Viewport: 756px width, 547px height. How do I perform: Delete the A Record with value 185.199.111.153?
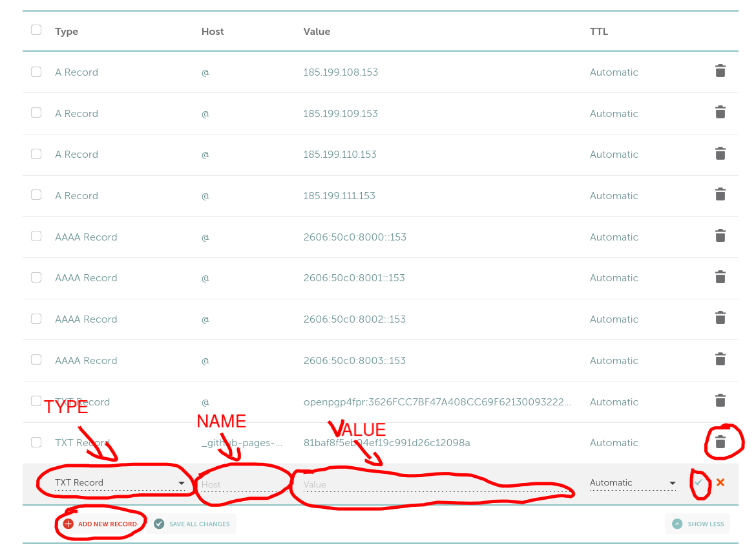pos(720,195)
